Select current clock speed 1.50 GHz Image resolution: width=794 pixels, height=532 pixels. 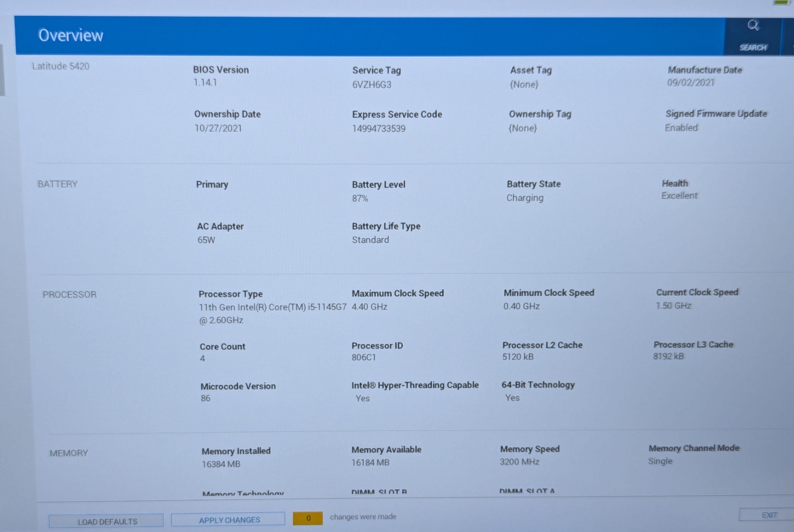[x=673, y=306]
